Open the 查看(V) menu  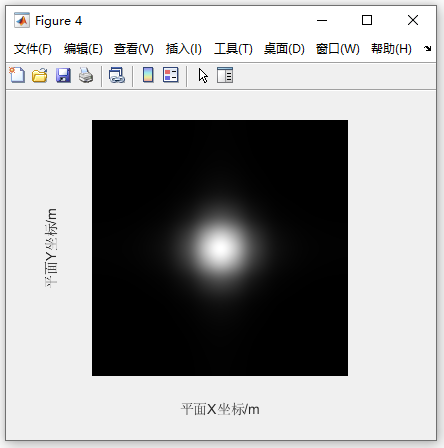coord(134,49)
